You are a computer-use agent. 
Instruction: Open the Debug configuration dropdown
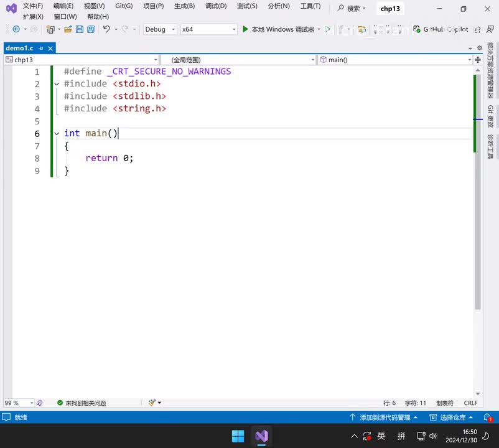[x=159, y=29]
